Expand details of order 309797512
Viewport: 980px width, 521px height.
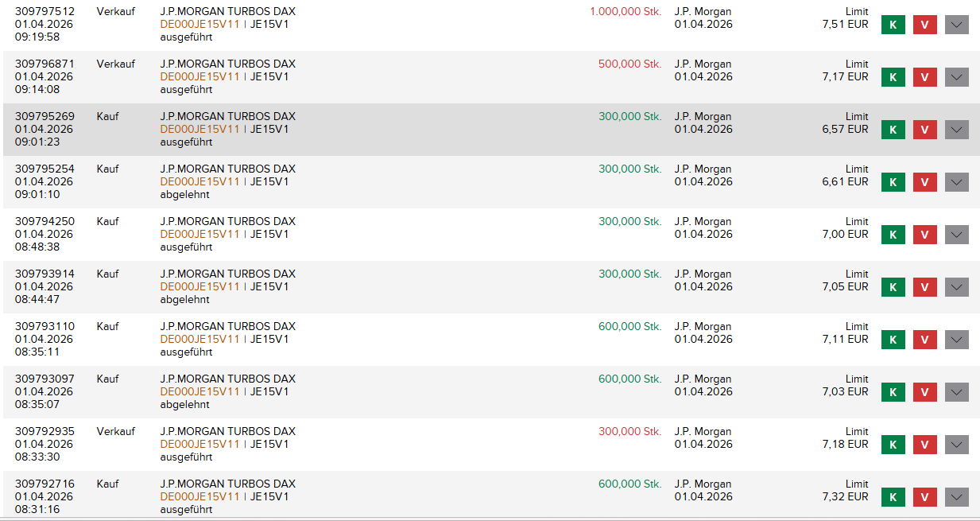coord(956,25)
